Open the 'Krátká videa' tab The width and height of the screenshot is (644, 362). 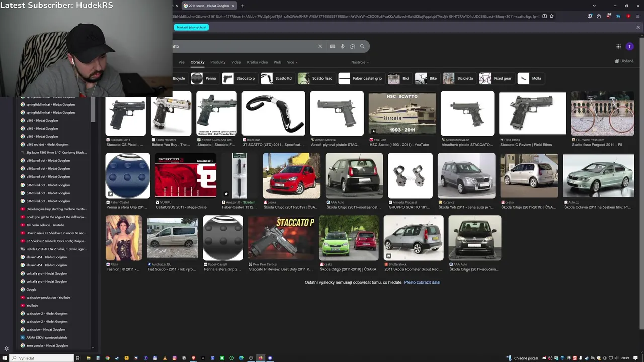tap(257, 62)
